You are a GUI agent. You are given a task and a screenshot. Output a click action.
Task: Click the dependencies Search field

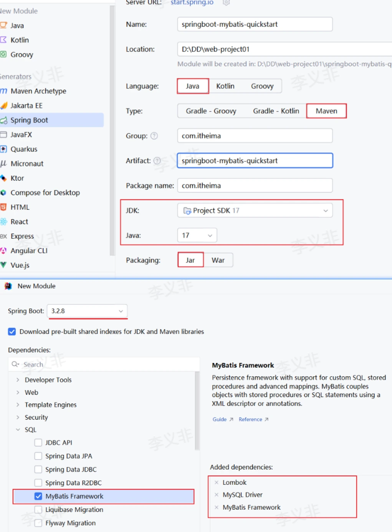pyautogui.click(x=104, y=364)
